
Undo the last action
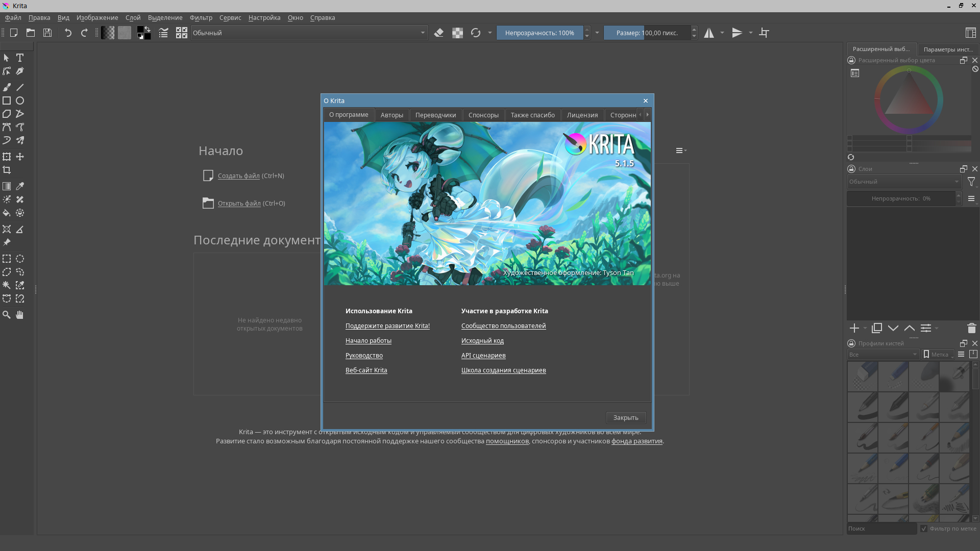tap(68, 33)
